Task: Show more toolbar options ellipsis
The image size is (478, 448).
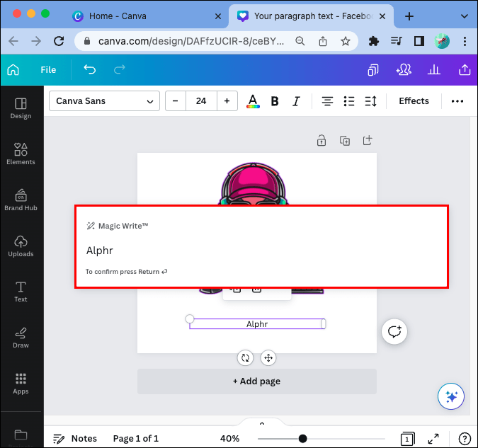Action: (457, 101)
